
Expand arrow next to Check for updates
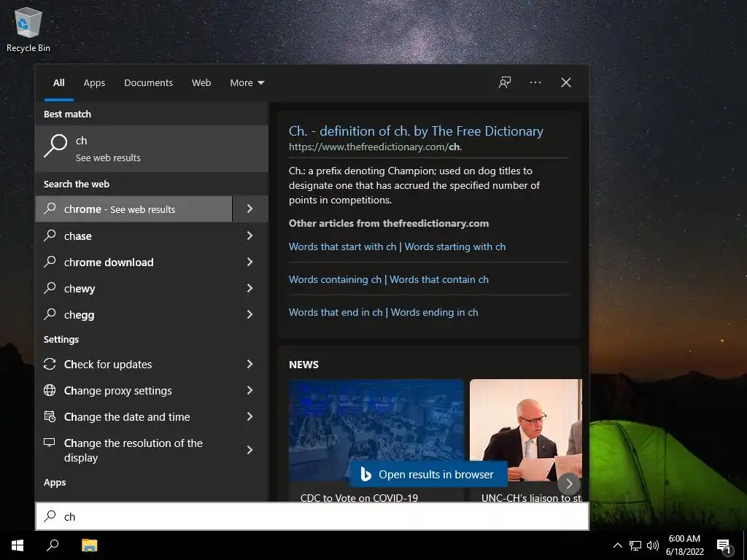tap(250, 364)
